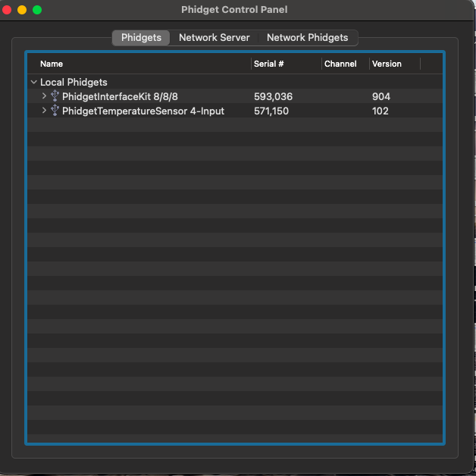Screen dimensions: 476x476
Task: Open the Network Phidgets tab
Action: pyautogui.click(x=307, y=38)
